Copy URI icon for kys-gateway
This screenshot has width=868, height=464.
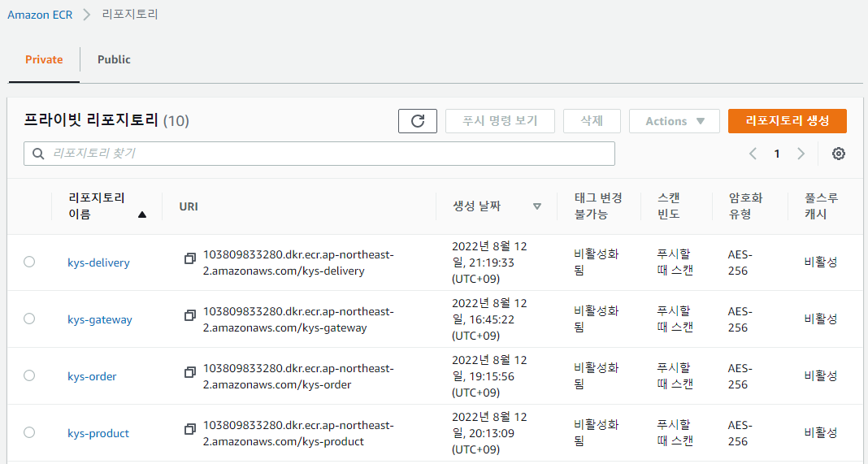coord(190,315)
